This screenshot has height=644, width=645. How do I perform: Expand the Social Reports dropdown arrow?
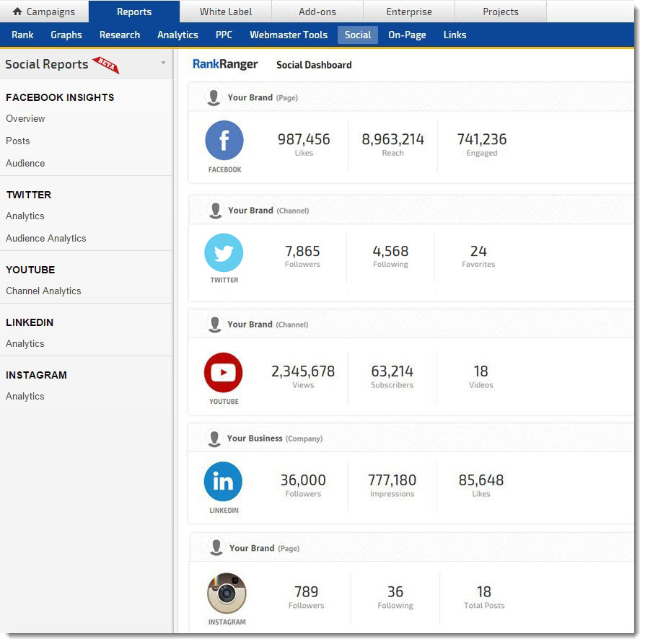(x=163, y=63)
